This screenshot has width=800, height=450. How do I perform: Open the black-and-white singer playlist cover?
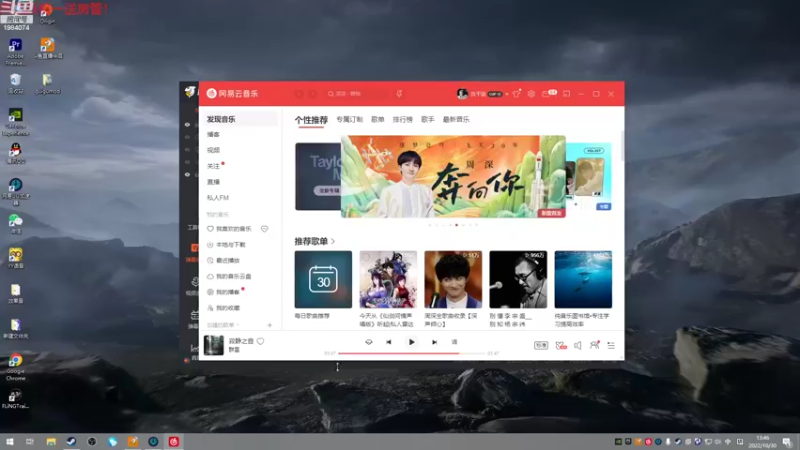pyautogui.click(x=518, y=279)
